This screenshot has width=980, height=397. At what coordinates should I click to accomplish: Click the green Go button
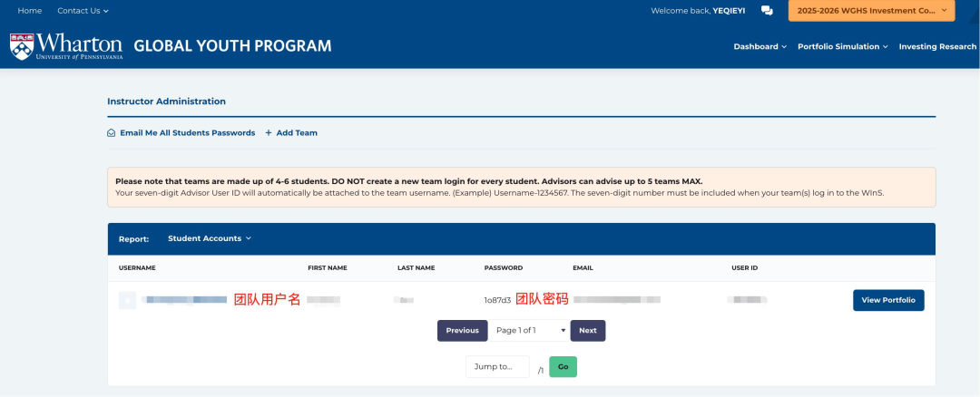[563, 366]
